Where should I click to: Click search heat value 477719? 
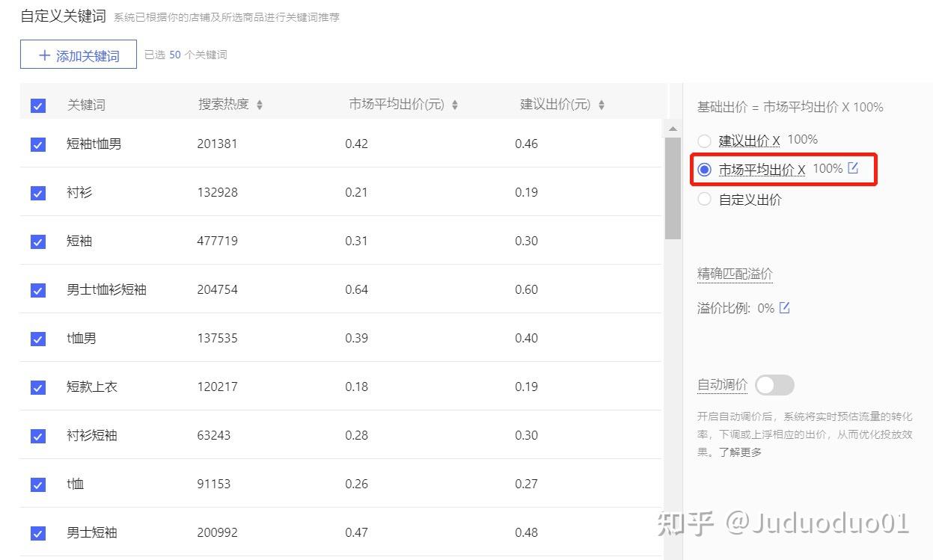[x=217, y=241]
